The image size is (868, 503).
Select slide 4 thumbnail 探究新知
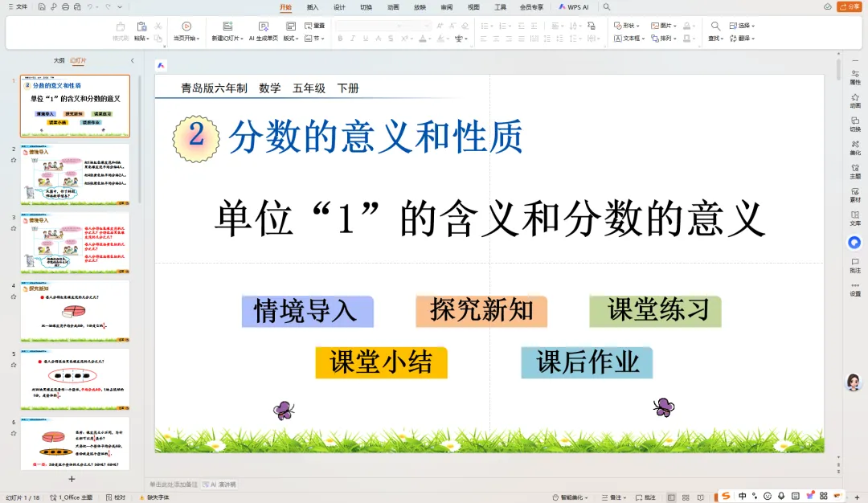[x=76, y=311]
